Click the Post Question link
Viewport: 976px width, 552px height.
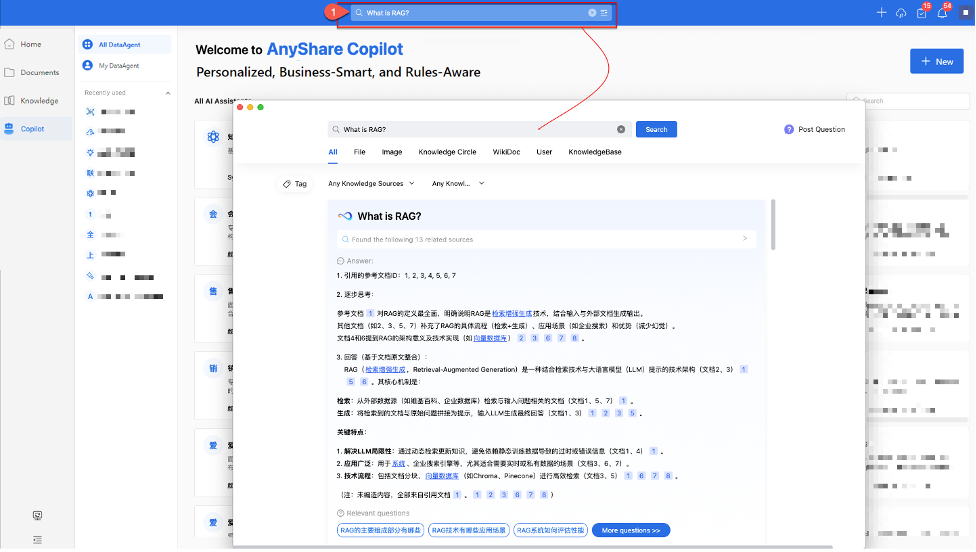815,129
